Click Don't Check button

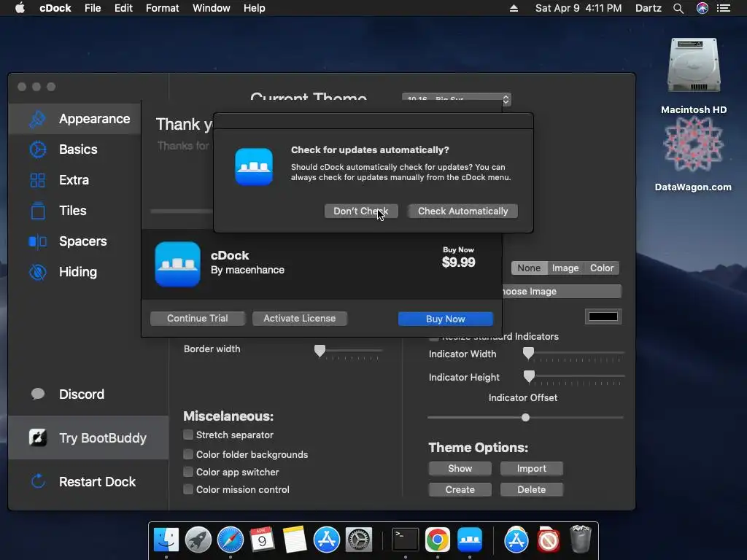pos(360,211)
